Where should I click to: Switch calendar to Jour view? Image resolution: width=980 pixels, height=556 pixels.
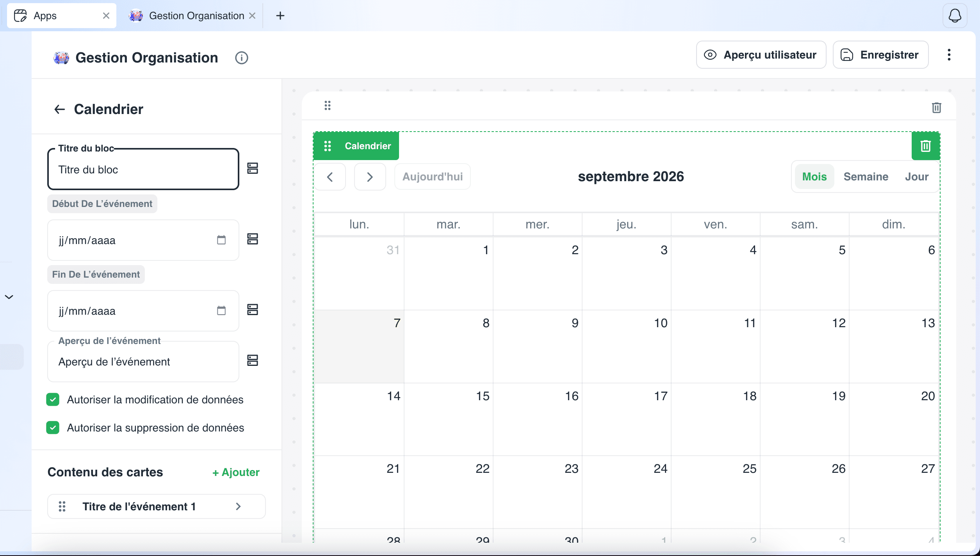point(917,177)
